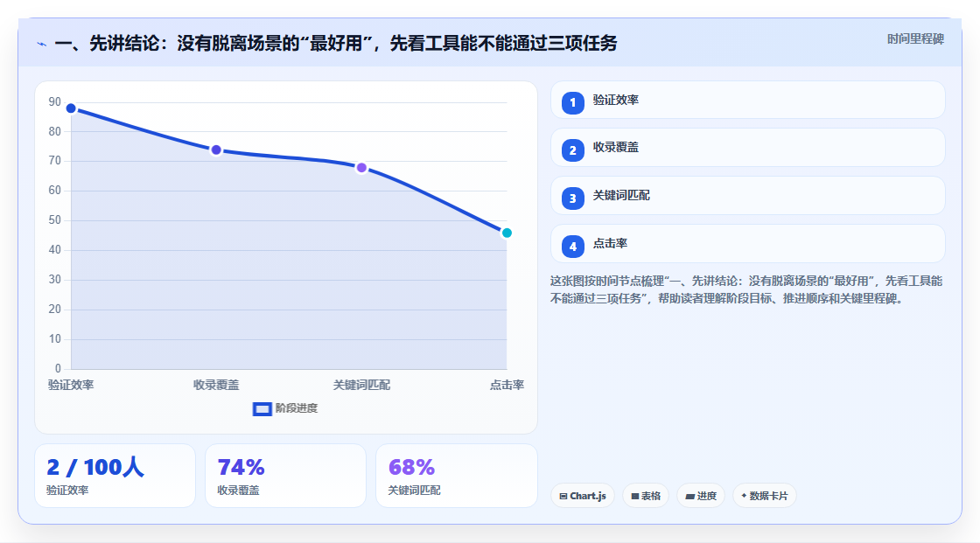The image size is (980, 543).
Task: Click the section heading 一、先讲结论
Action: click(x=336, y=44)
